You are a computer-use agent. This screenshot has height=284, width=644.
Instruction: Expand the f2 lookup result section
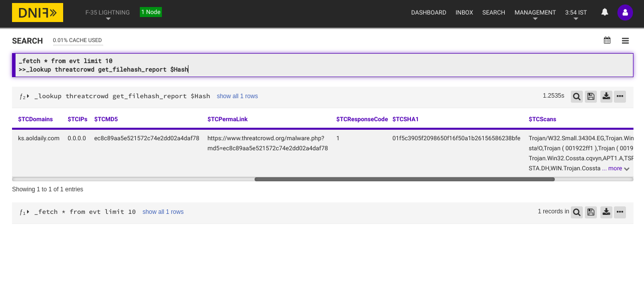[x=24, y=96]
